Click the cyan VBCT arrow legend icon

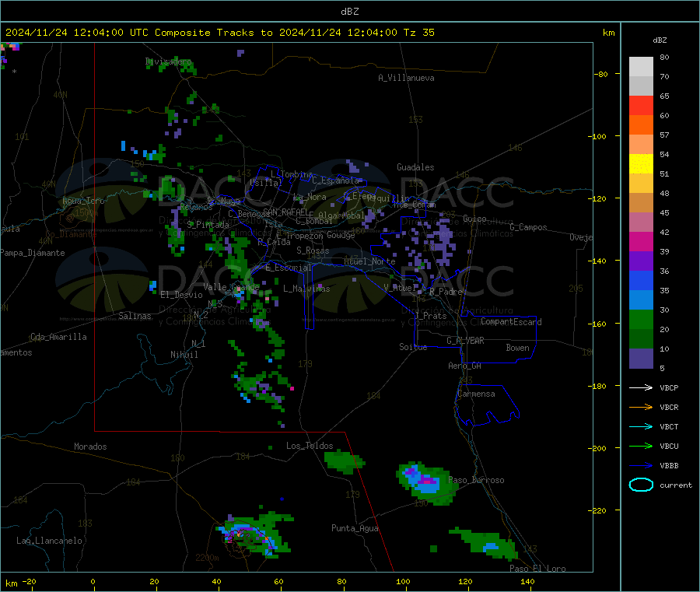pyautogui.click(x=641, y=426)
